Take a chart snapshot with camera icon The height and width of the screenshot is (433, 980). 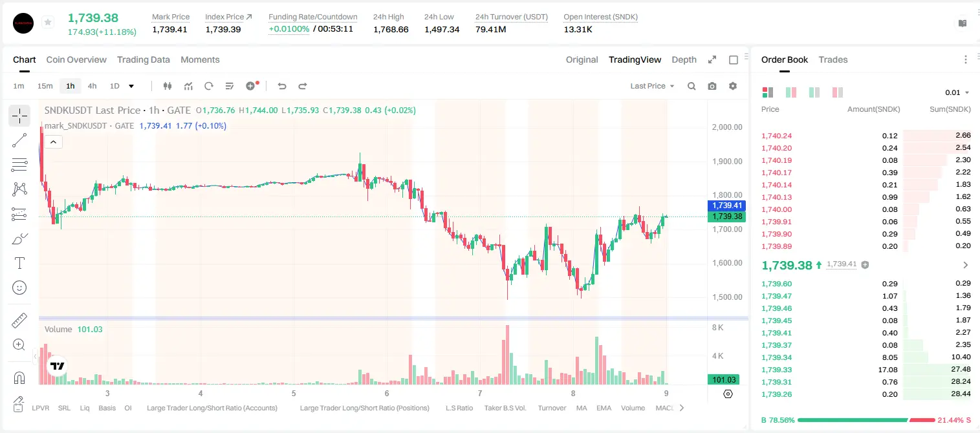712,86
